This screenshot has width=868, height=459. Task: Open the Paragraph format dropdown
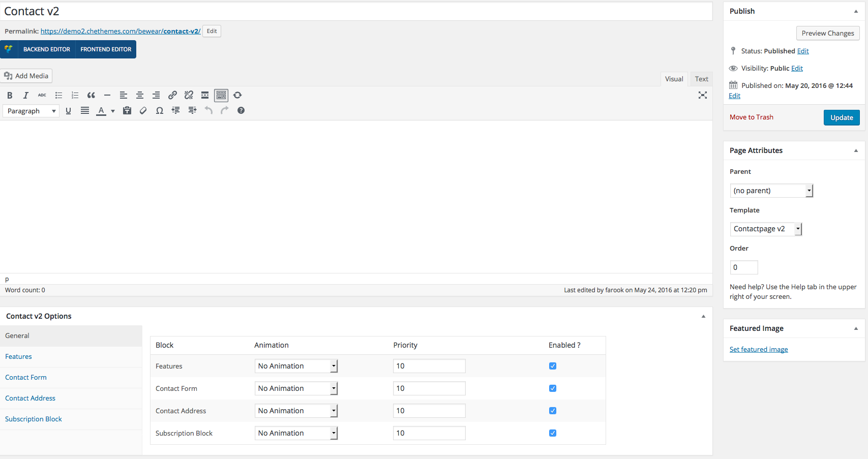click(x=31, y=111)
